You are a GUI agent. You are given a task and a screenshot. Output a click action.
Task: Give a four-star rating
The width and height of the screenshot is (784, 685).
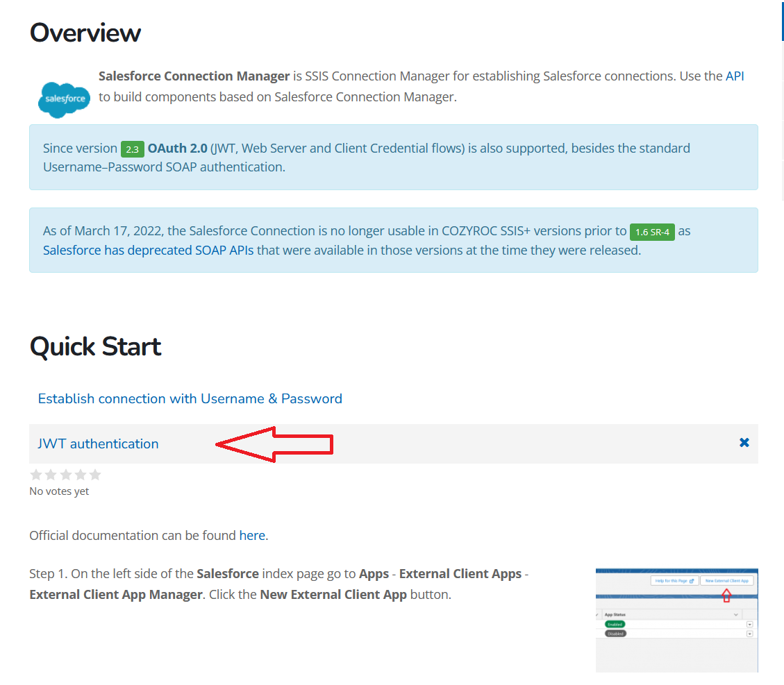coord(81,475)
